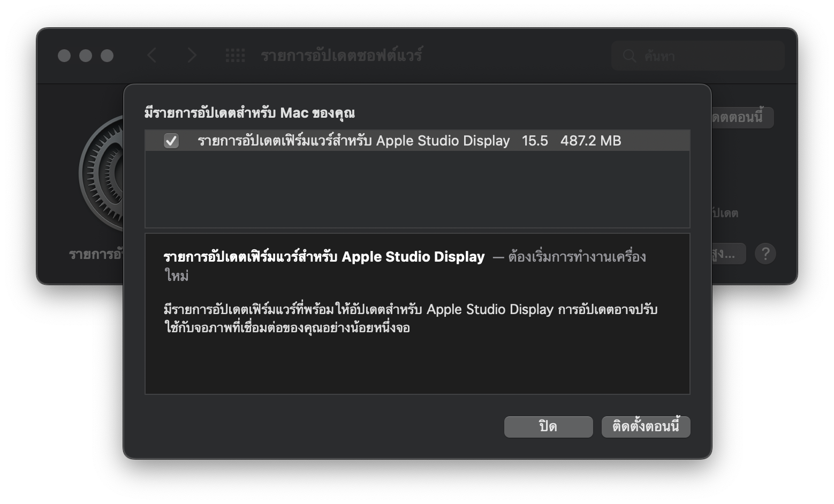Image resolution: width=834 pixels, height=504 pixels.
Task: Click the Software Update gear icon
Action: pos(102,173)
